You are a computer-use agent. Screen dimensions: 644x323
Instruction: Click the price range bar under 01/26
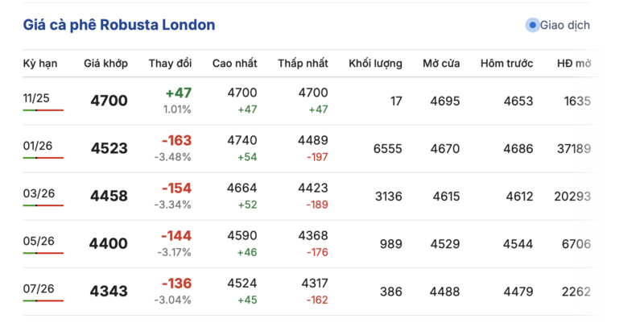point(43,158)
